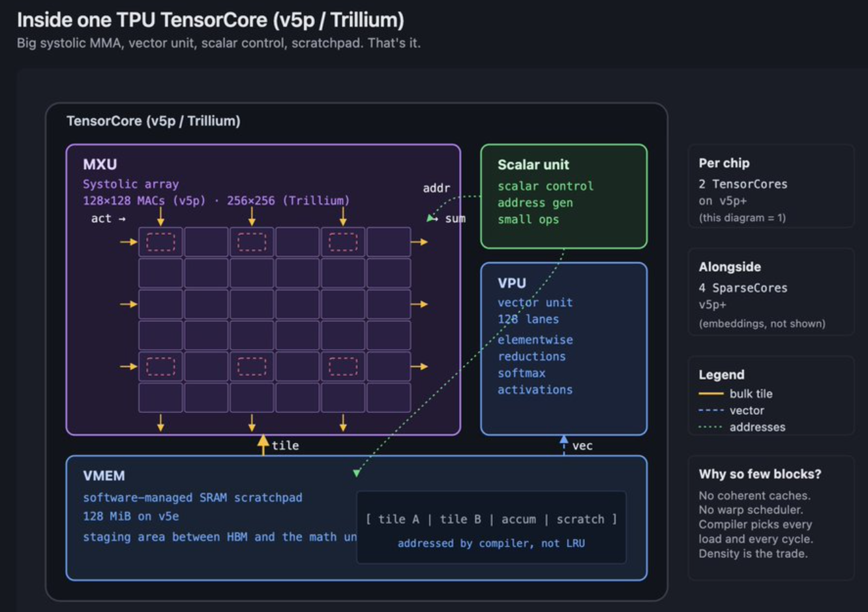Click the arrow in the act label
Screen dimensions: 868x612
click(122, 219)
